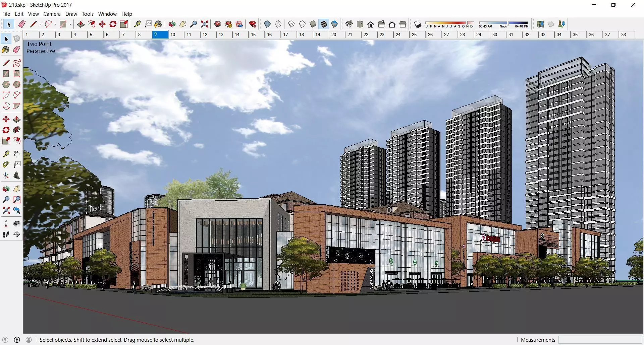Click sign-in profile icon in status bar
The image size is (644, 345).
click(29, 340)
